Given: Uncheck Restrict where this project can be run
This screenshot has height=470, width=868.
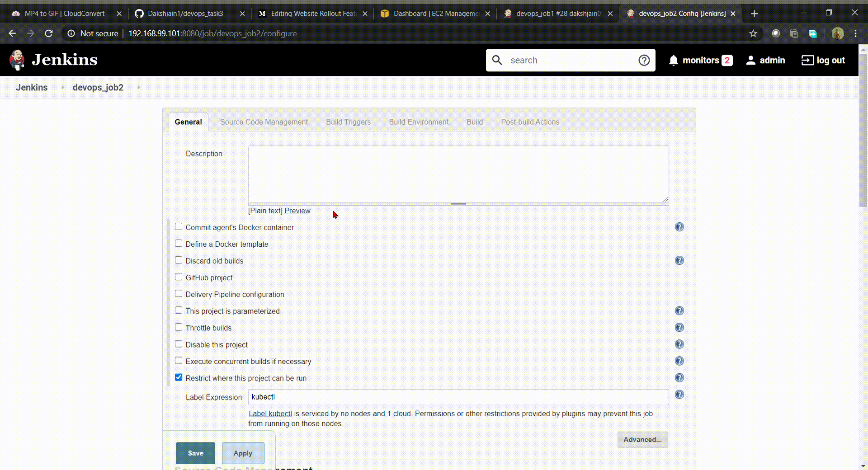Looking at the screenshot, I should (x=179, y=377).
